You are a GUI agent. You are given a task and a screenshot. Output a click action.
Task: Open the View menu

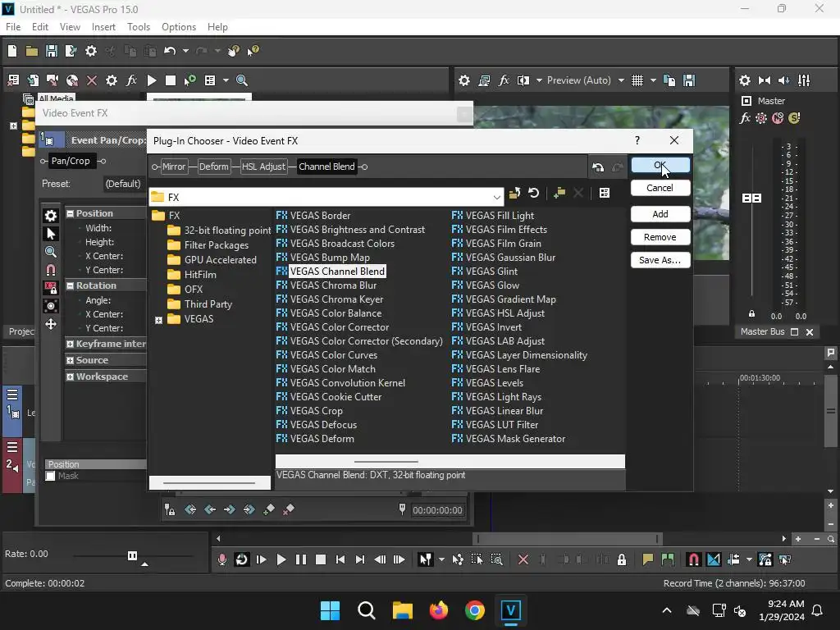(x=70, y=27)
